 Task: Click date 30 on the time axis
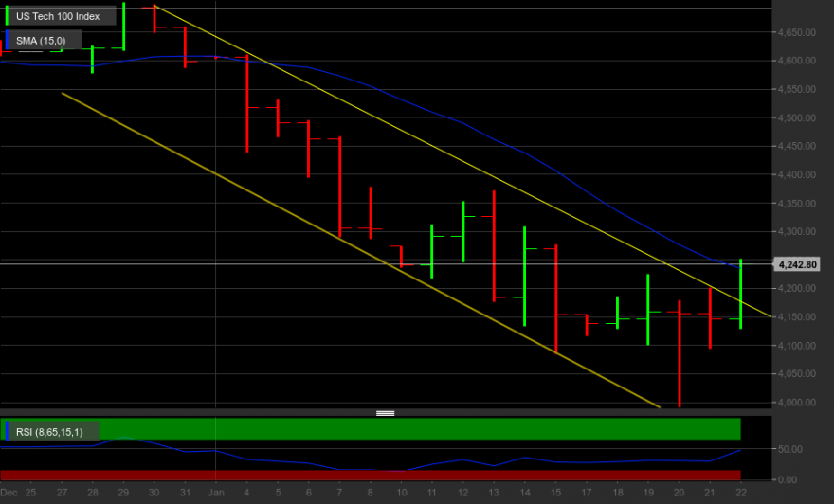coord(154,493)
